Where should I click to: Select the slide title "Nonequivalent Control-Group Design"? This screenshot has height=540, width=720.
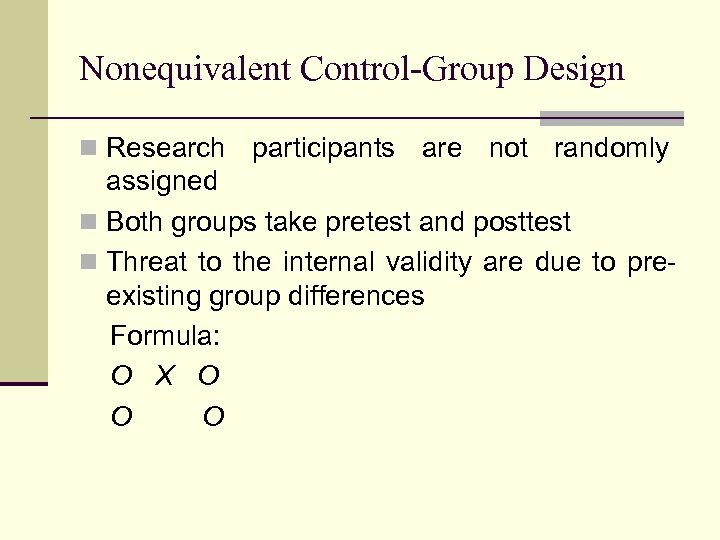(x=351, y=69)
